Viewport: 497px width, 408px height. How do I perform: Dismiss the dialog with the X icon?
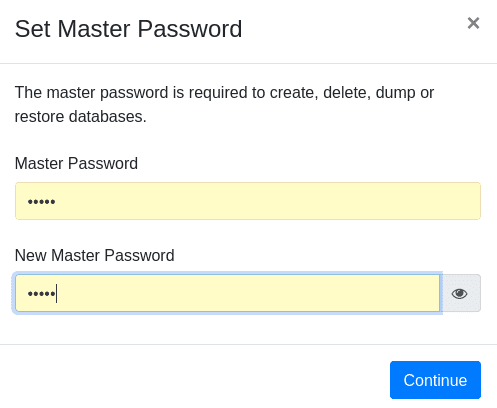click(473, 23)
